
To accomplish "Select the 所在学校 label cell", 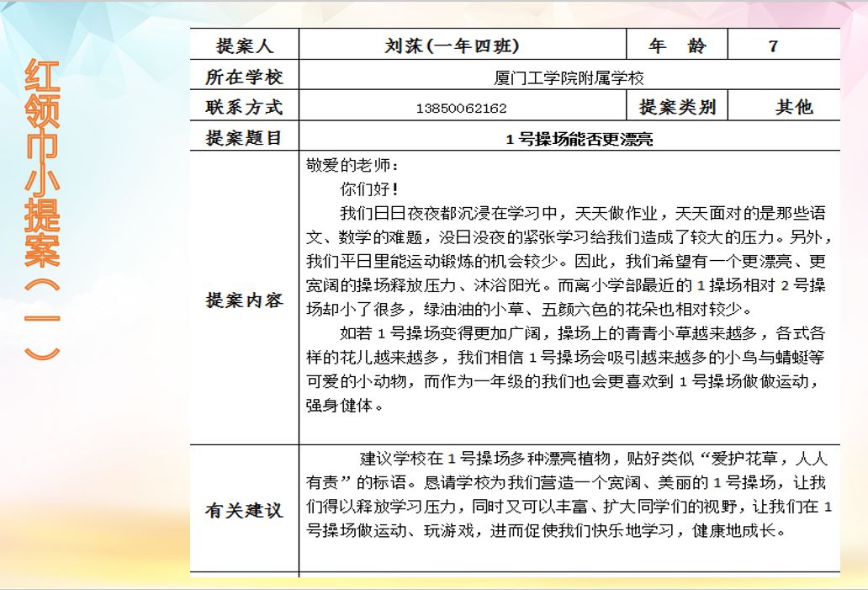I will click(x=245, y=77).
